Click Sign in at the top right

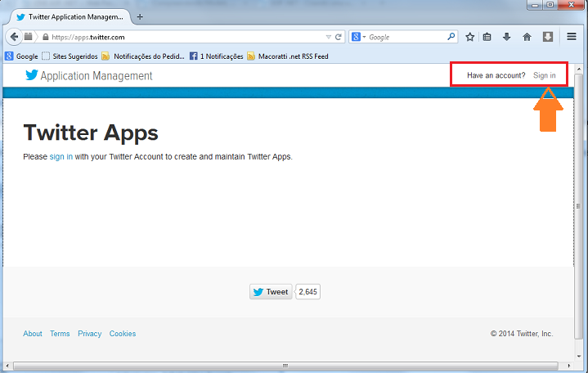545,75
